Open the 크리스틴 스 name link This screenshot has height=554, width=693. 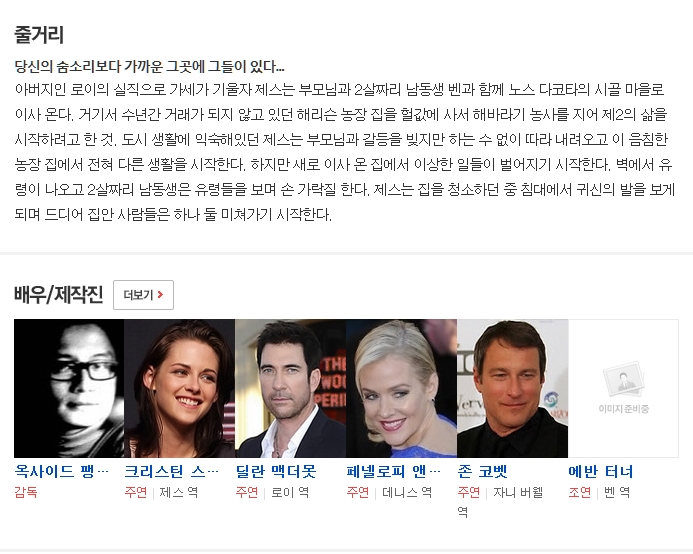click(171, 471)
